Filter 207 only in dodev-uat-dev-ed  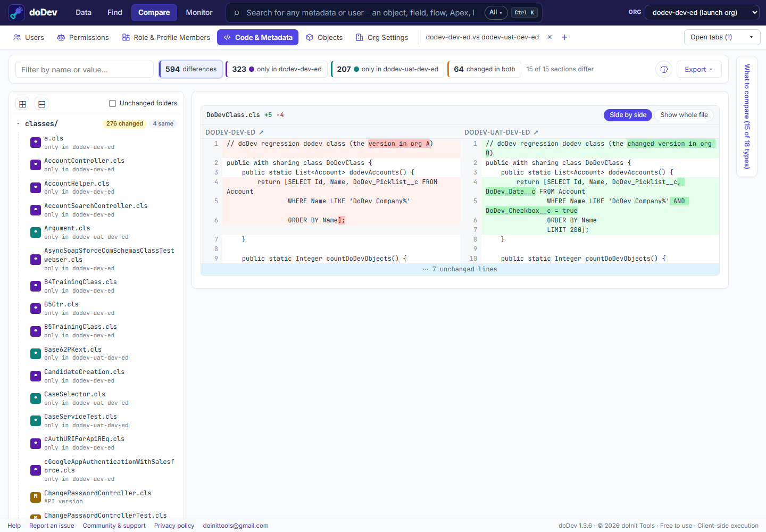387,69
